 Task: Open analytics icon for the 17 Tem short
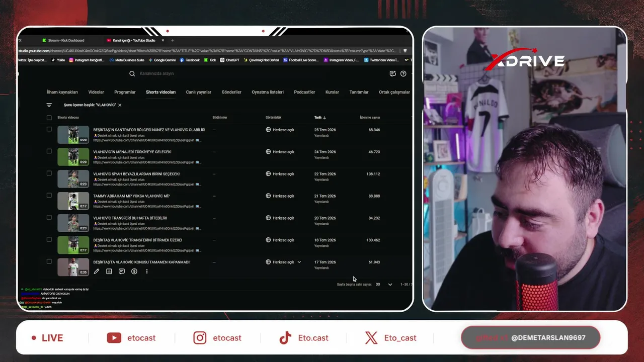[x=109, y=271]
